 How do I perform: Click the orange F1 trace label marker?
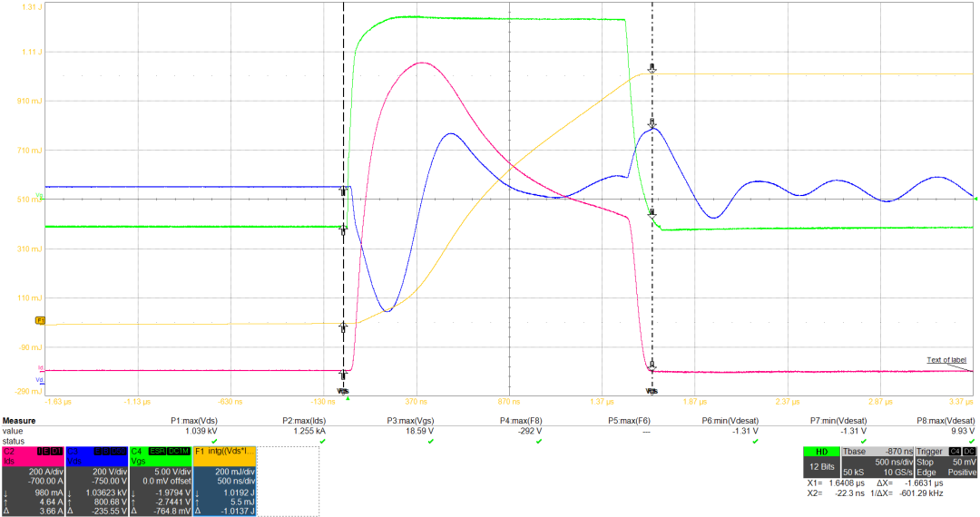(x=40, y=320)
